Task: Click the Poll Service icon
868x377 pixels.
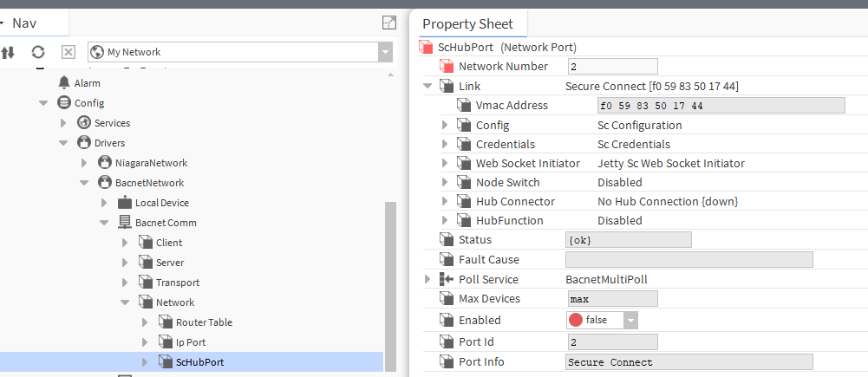Action: (x=446, y=279)
